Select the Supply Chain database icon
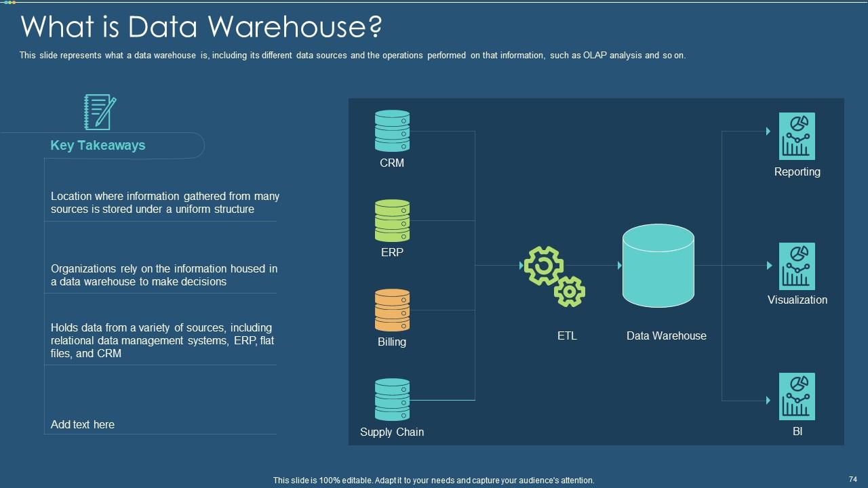This screenshot has width=868, height=488. tap(392, 399)
